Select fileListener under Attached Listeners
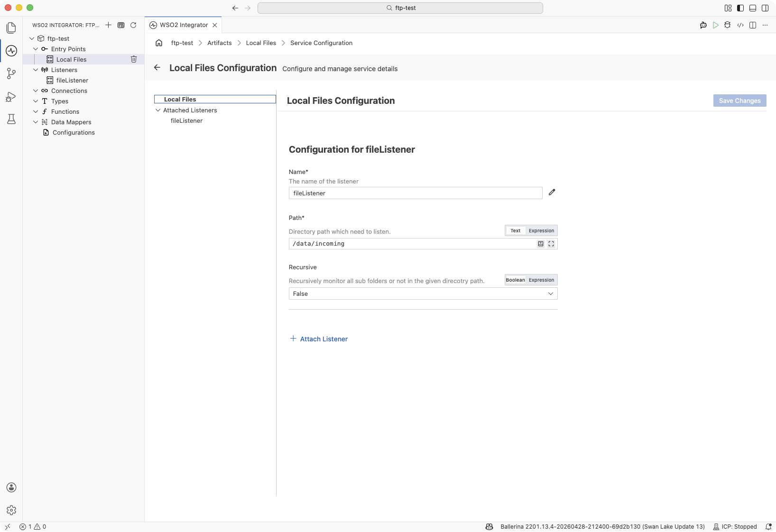 (x=186, y=120)
